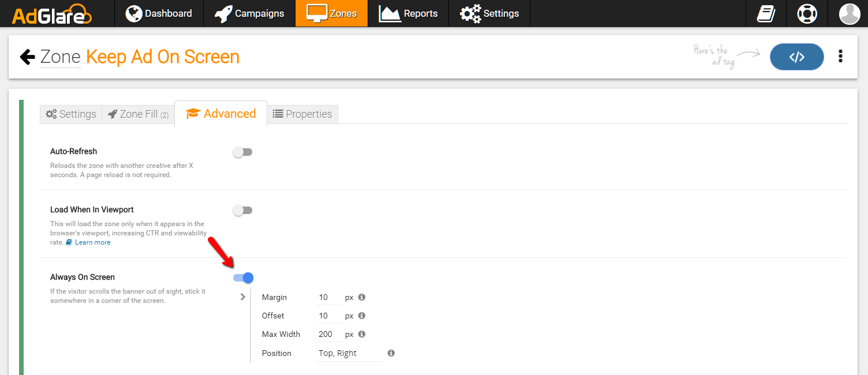Open the Zones menu
This screenshot has width=868, height=375.
click(331, 13)
